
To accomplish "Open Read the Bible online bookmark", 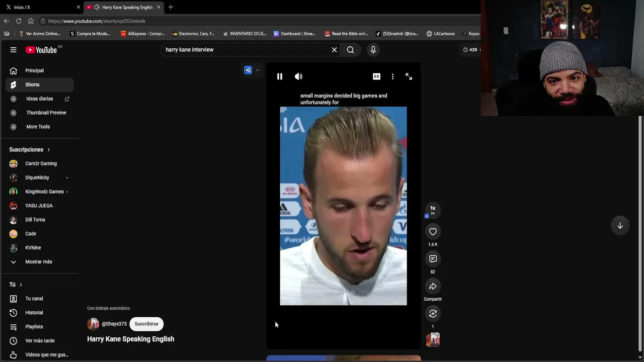I will tap(346, 34).
